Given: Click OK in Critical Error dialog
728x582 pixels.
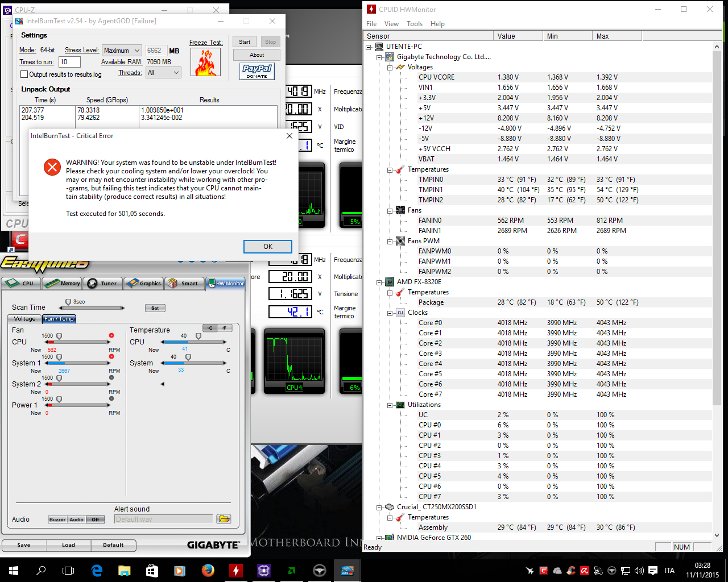Looking at the screenshot, I should (x=268, y=246).
